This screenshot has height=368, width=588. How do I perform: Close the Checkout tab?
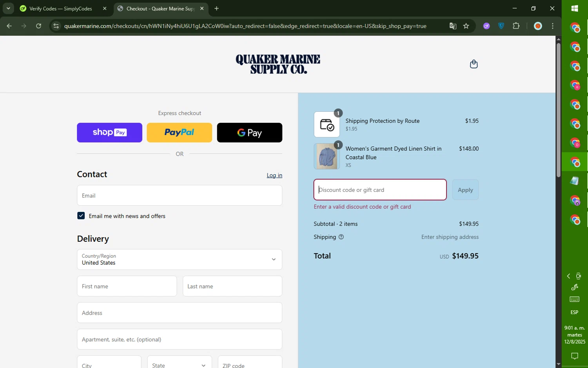click(202, 8)
